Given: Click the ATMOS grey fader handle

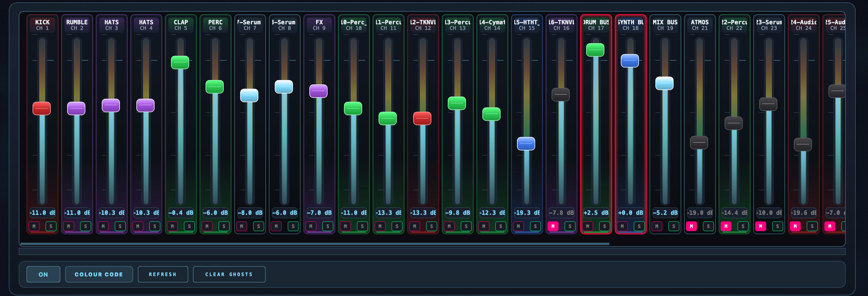Looking at the screenshot, I should coord(699,142).
